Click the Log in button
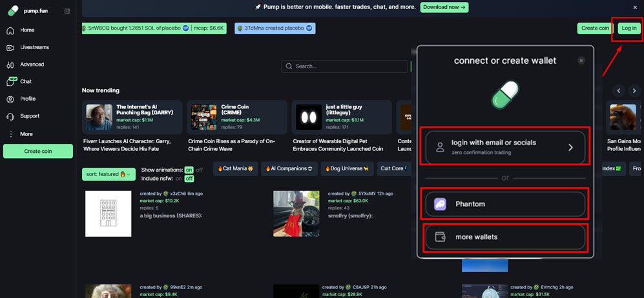 628,28
